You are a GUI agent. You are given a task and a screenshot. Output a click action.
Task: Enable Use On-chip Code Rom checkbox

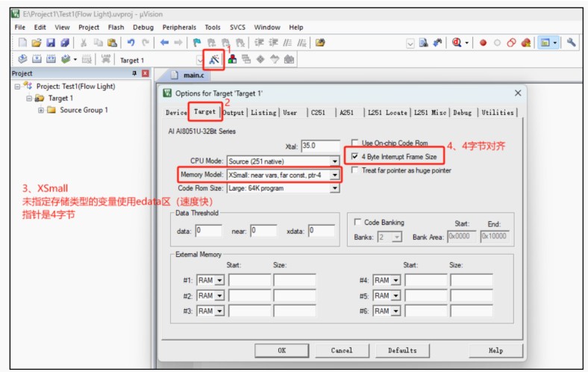[355, 143]
